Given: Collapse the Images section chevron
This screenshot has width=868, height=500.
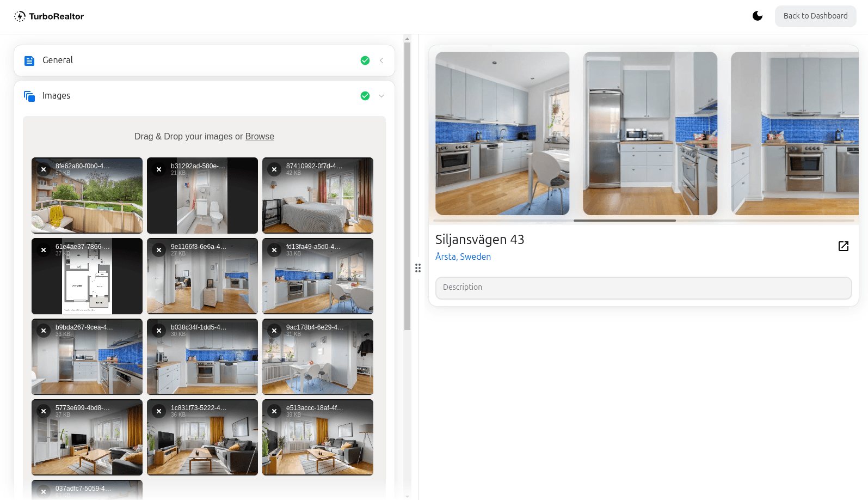Looking at the screenshot, I should (381, 96).
